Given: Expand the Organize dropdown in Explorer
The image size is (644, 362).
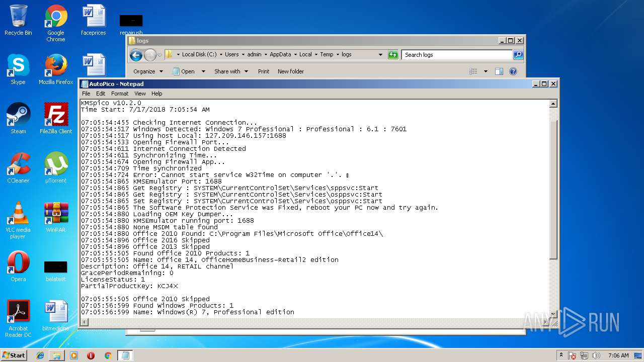Looking at the screenshot, I should pyautogui.click(x=148, y=71).
